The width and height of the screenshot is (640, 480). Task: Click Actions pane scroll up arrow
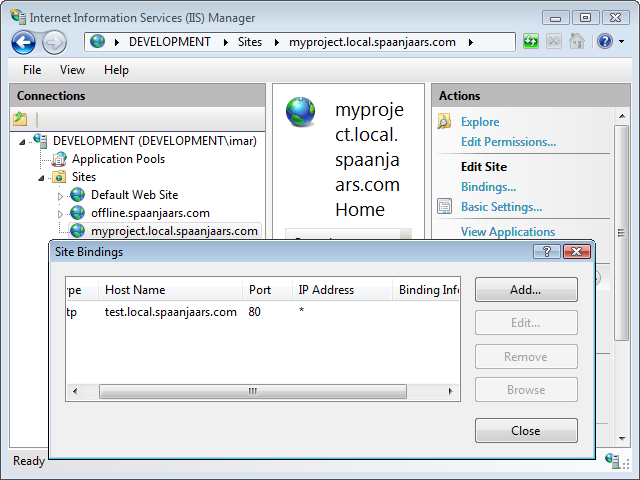pos(622,116)
